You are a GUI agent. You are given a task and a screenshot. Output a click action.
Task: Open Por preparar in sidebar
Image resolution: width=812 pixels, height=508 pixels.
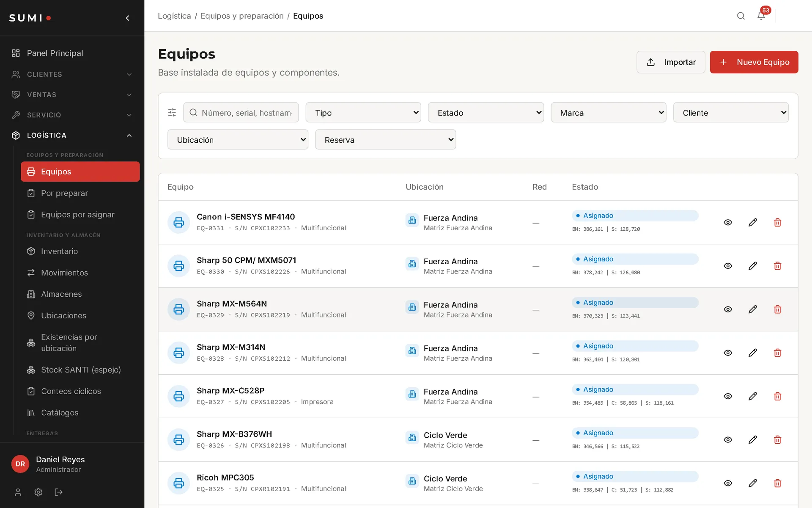[80, 193]
